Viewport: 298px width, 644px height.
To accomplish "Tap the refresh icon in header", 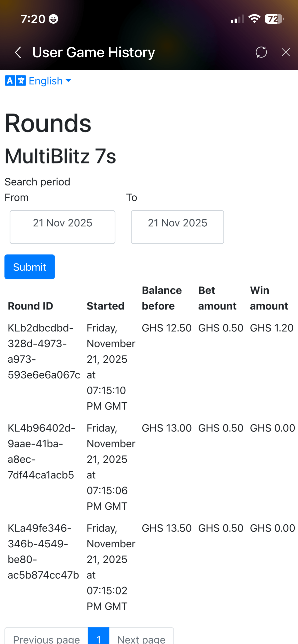I will [x=261, y=52].
